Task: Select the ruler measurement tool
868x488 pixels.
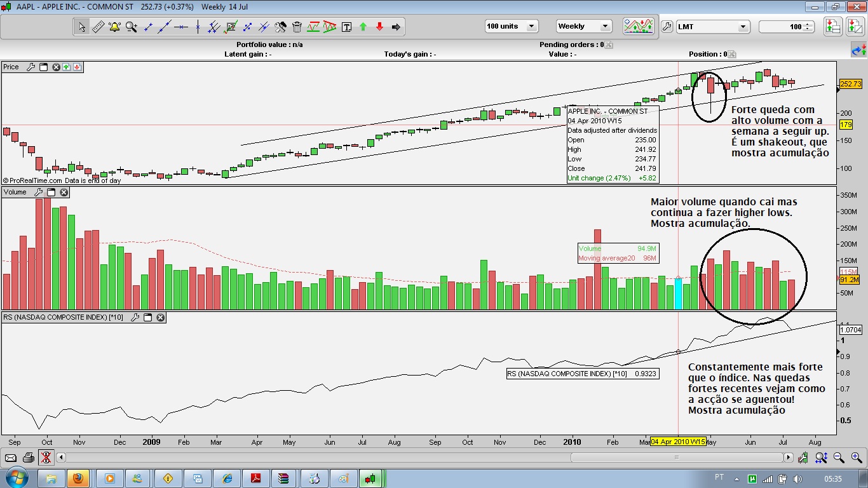Action: pyautogui.click(x=98, y=27)
